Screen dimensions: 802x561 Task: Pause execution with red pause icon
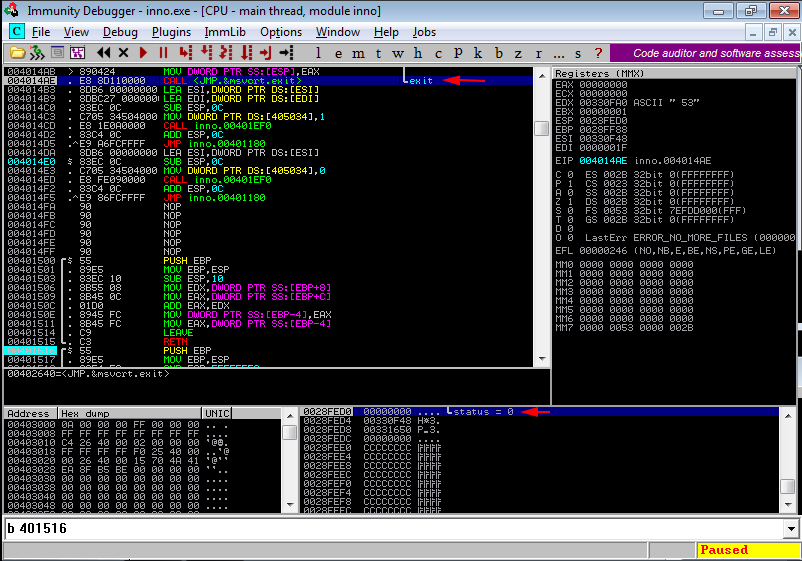pyautogui.click(x=163, y=52)
